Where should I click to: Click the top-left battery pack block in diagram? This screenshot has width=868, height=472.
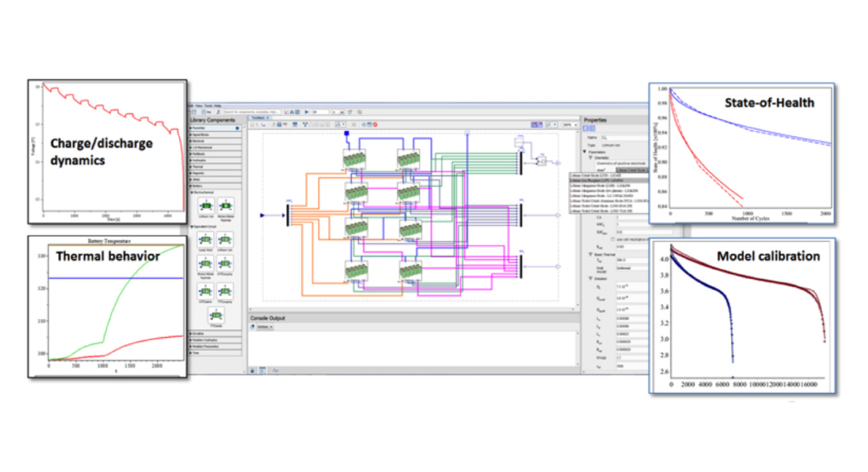[354, 159]
